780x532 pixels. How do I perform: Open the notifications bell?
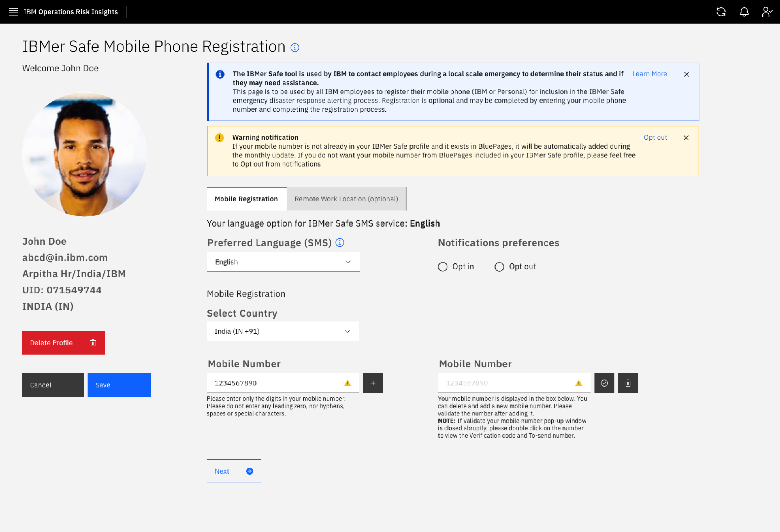click(x=744, y=12)
